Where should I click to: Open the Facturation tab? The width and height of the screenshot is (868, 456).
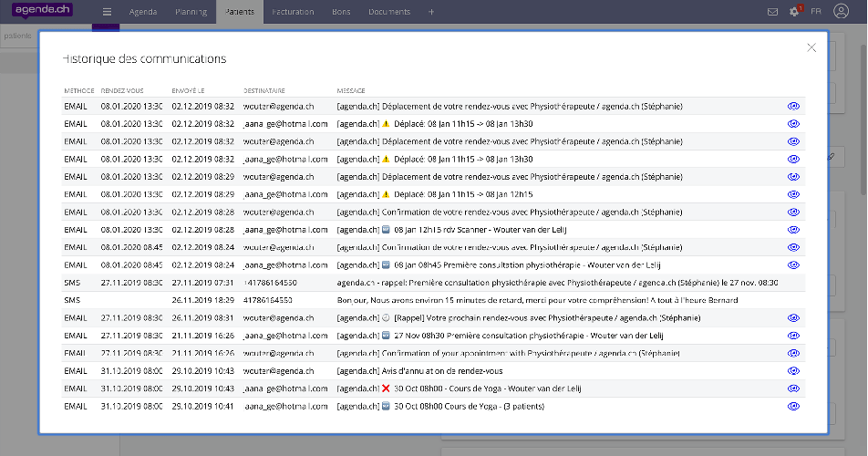pyautogui.click(x=293, y=12)
